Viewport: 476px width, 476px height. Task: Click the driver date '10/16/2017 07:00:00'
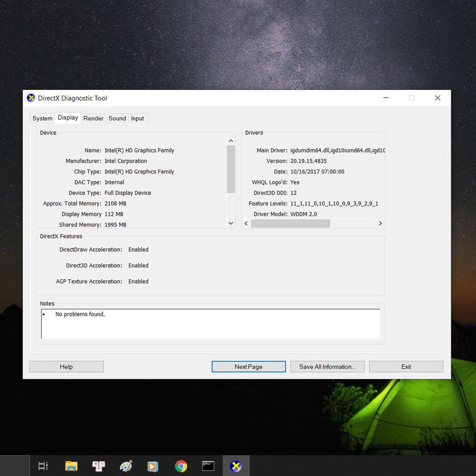317,172
